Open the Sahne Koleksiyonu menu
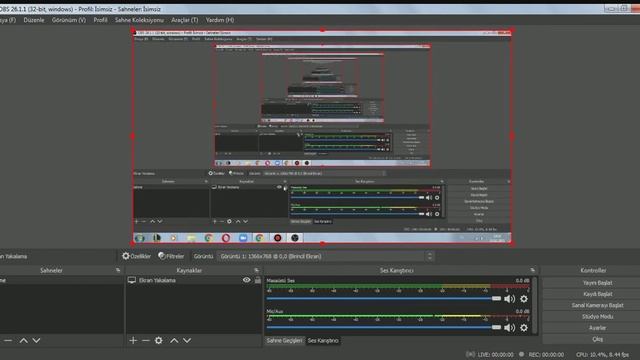Viewport: 640px width, 360px height. click(x=139, y=20)
